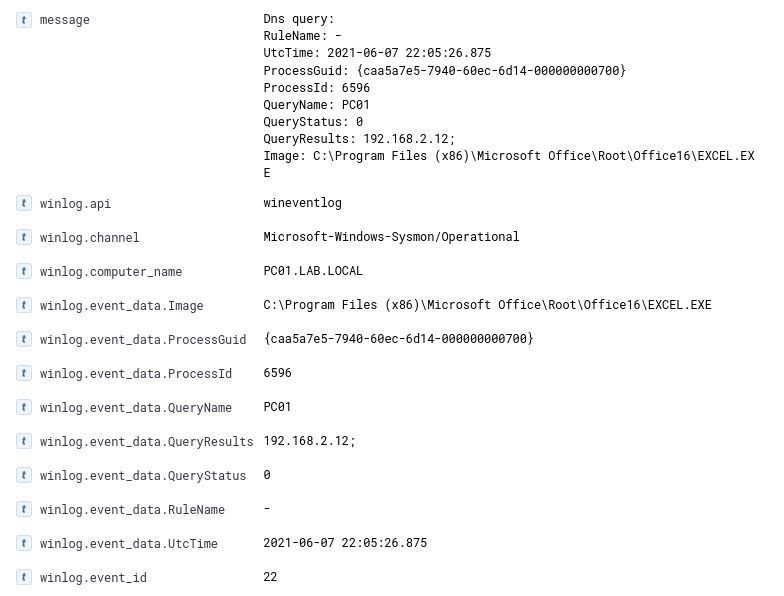Click the Microsoft-Windows-Sysmon/Operational channel value
The height and width of the screenshot is (596, 784).
[x=391, y=237]
